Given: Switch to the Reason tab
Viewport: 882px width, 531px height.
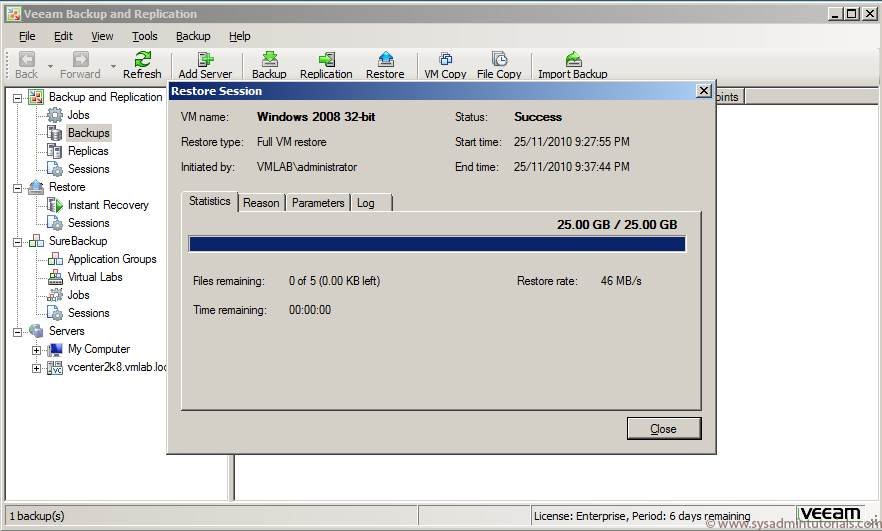Looking at the screenshot, I should tap(261, 202).
